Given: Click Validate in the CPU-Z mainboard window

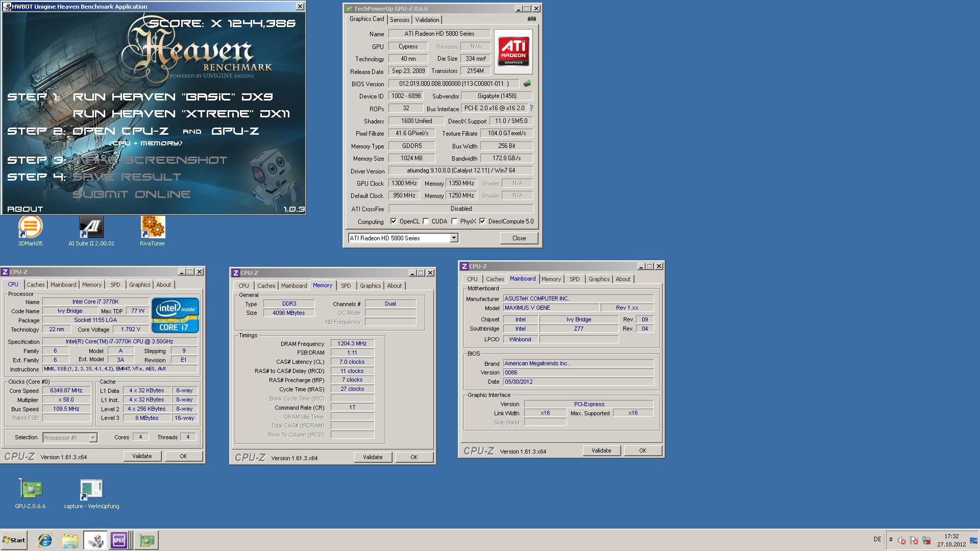Looking at the screenshot, I should [x=601, y=450].
